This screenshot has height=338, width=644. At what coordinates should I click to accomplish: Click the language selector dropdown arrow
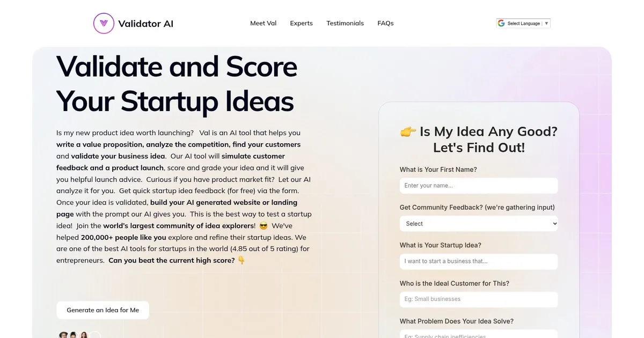click(x=546, y=23)
